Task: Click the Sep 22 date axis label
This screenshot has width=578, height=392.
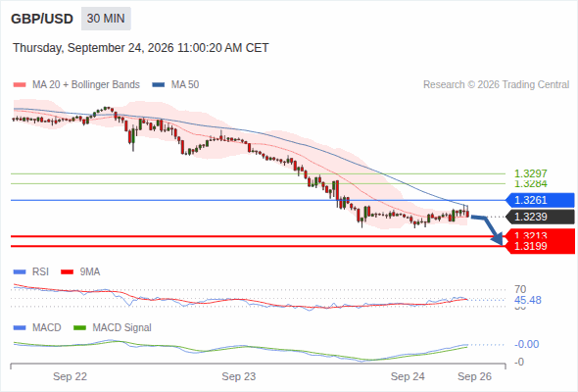Action: point(70,376)
